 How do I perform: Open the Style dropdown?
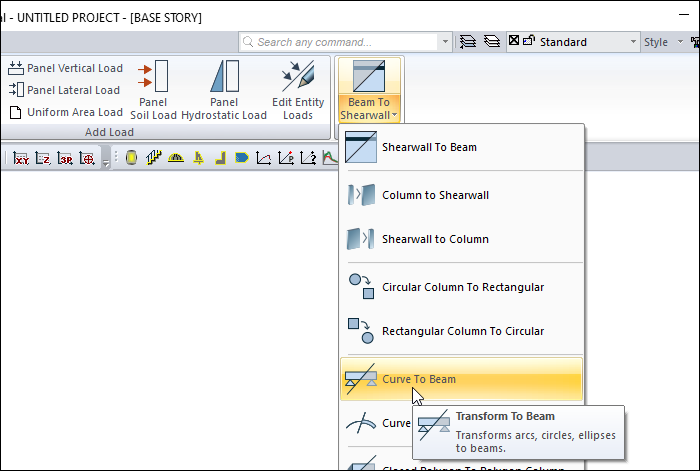[x=680, y=42]
